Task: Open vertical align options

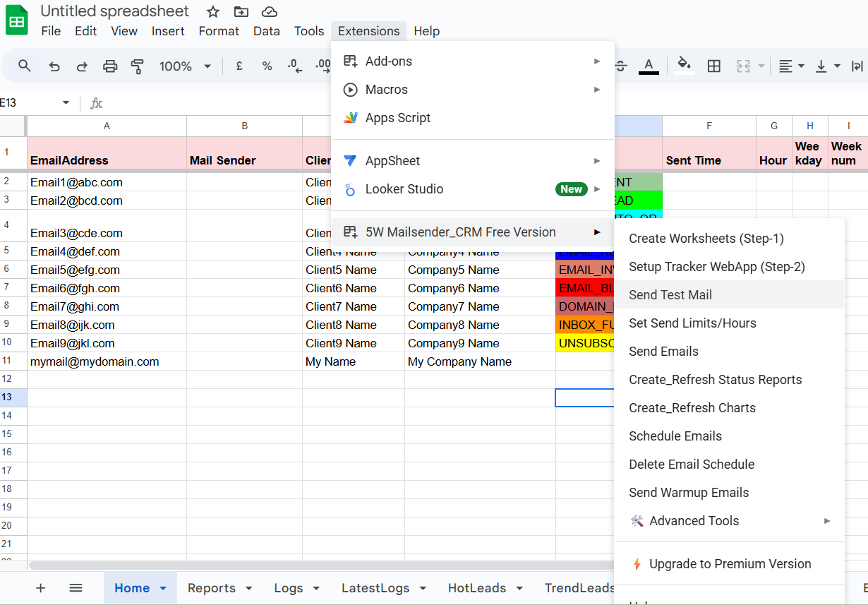Action: pos(828,66)
